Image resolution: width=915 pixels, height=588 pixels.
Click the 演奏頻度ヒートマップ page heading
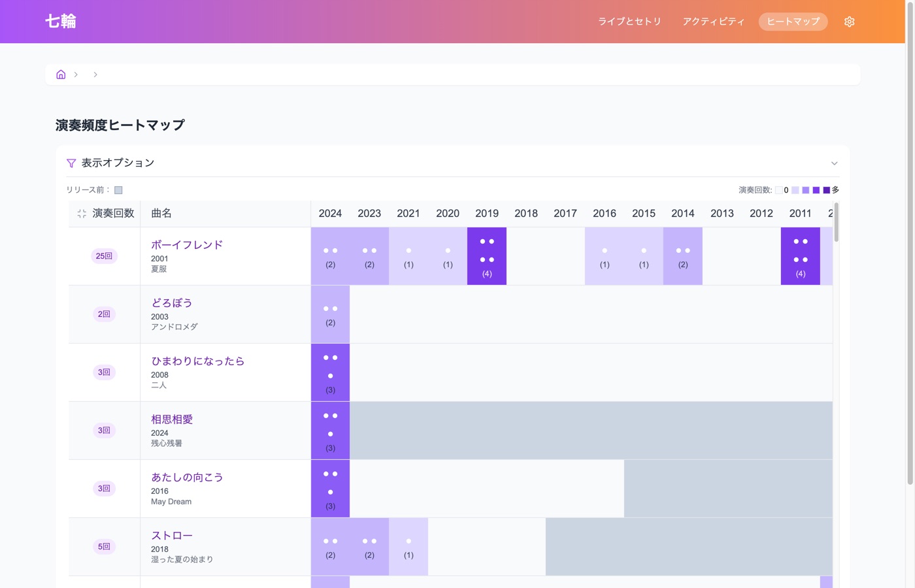point(120,125)
